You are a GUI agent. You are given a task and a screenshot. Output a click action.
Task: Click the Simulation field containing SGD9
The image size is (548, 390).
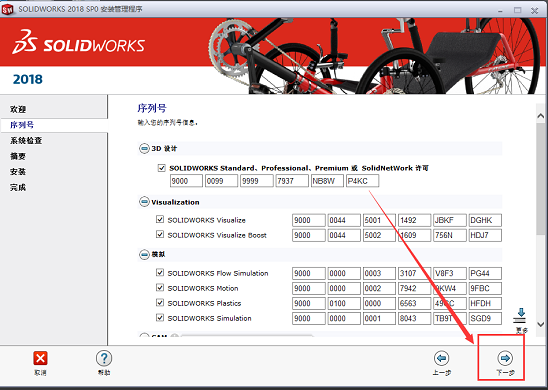[x=485, y=318]
